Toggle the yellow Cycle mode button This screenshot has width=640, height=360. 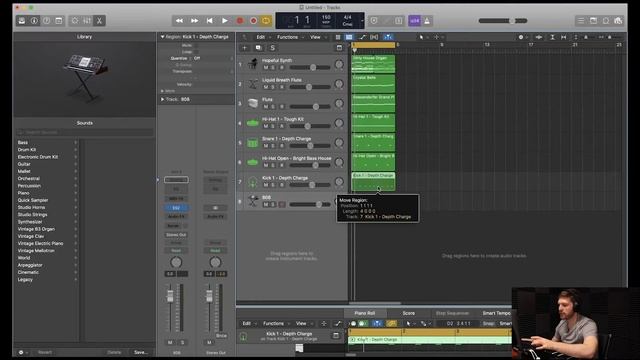(x=266, y=21)
